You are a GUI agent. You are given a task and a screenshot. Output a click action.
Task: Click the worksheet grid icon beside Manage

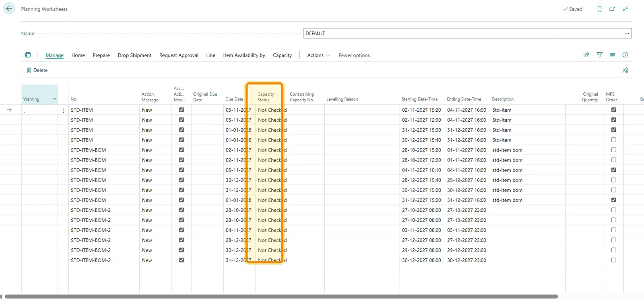[28, 55]
